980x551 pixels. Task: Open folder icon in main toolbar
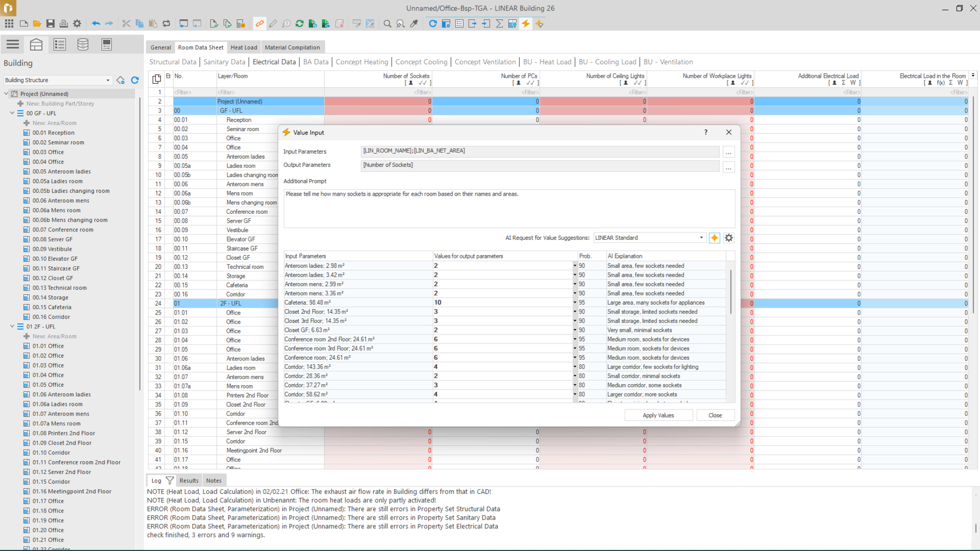pos(37,24)
